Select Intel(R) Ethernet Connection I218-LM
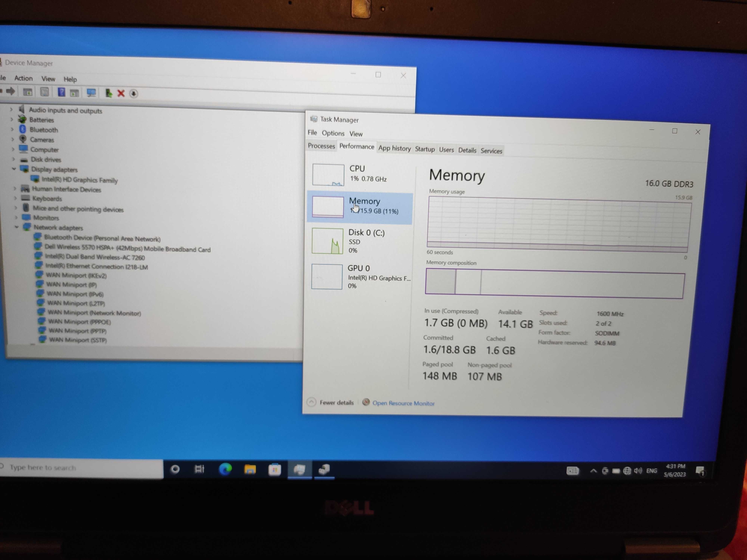Image resolution: width=747 pixels, height=560 pixels. [x=97, y=267]
